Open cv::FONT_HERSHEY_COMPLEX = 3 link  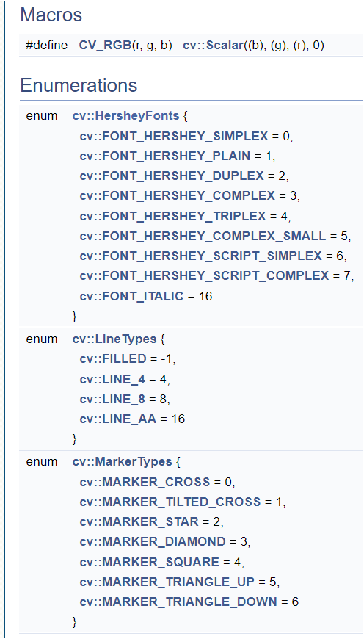(178, 195)
